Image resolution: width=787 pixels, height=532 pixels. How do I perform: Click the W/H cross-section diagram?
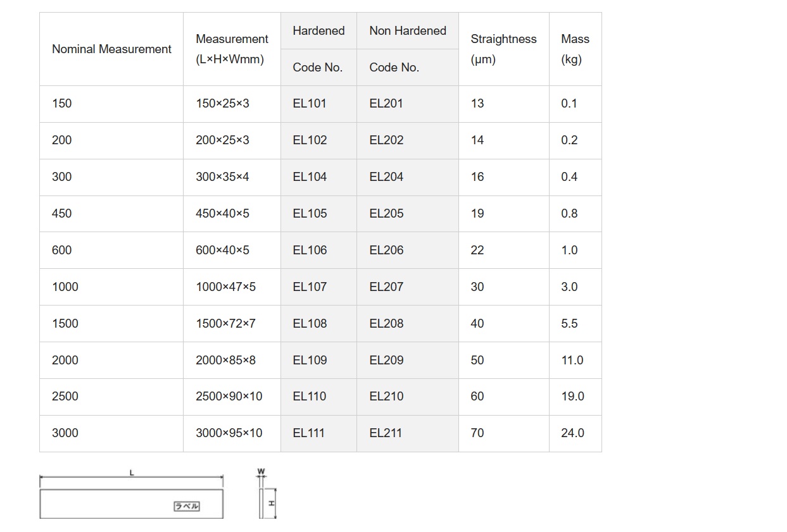[x=264, y=501]
